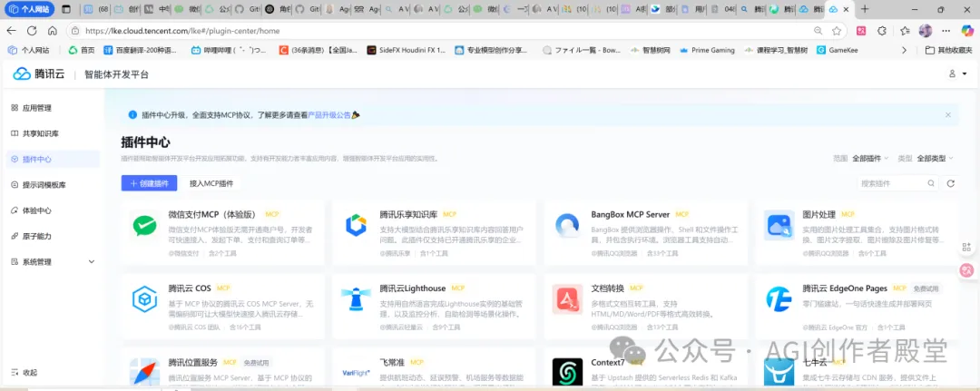Click the 七牛云 plugin icon
980x391 pixels.
pyautogui.click(x=779, y=373)
